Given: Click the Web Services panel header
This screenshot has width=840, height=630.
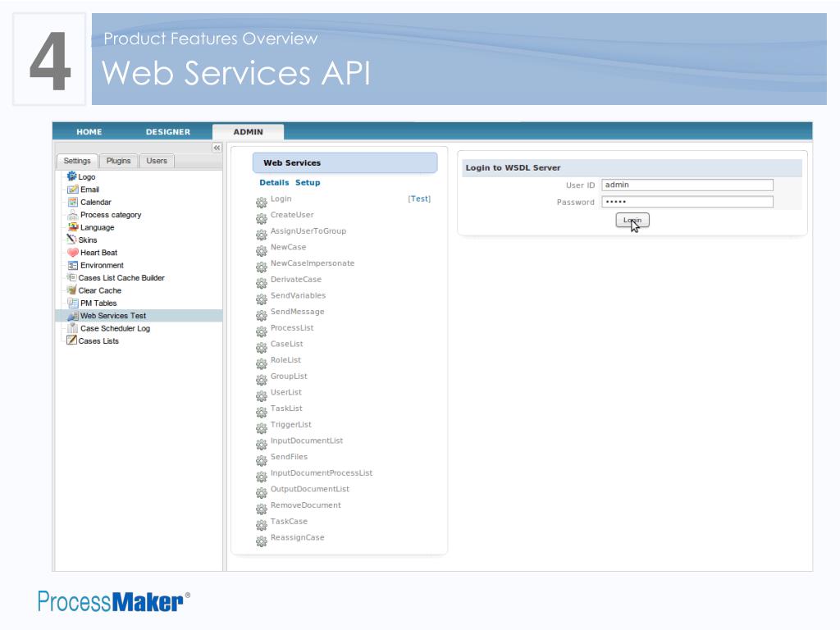Looking at the screenshot, I should click(x=345, y=163).
